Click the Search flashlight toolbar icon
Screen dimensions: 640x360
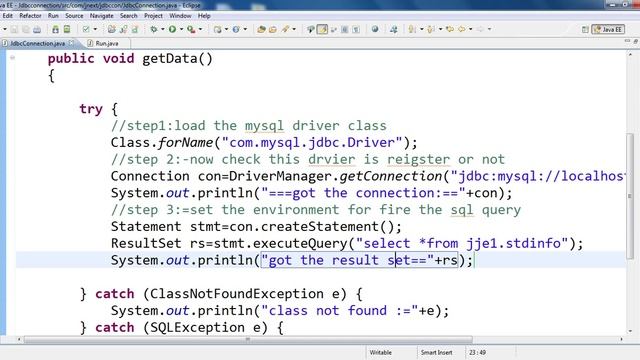tap(285, 29)
